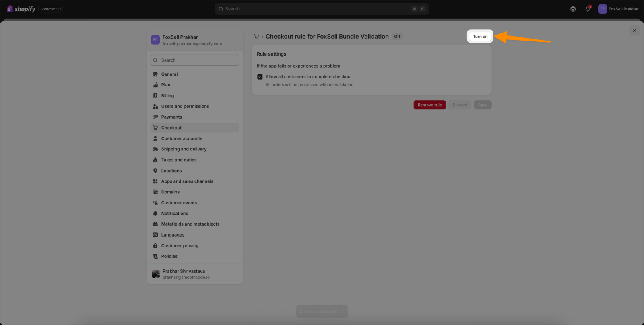
Task: Click the red Remove rule button
Action: click(x=429, y=105)
